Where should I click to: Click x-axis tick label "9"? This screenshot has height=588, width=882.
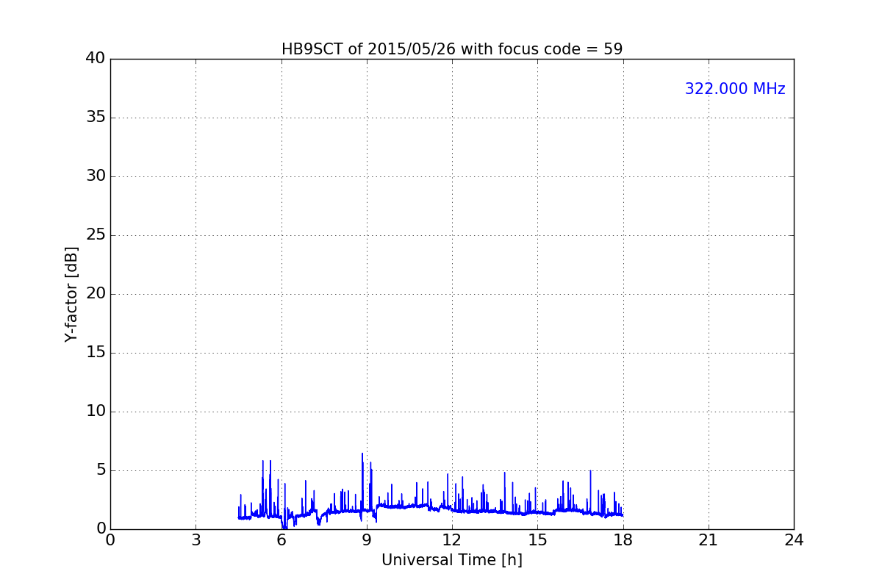(367, 540)
